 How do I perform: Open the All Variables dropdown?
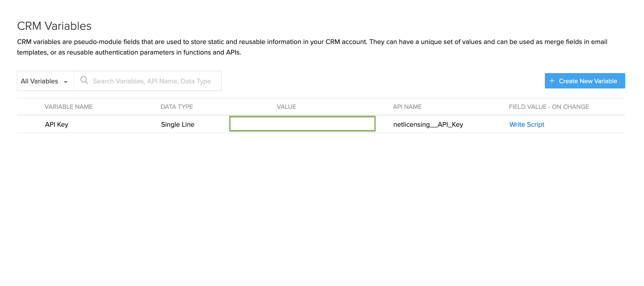[x=46, y=81]
